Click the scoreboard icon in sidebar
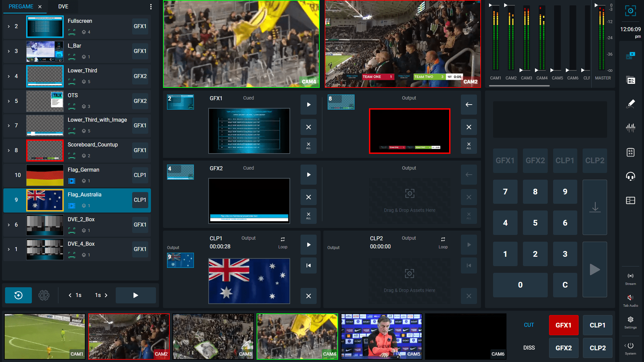The image size is (644, 362). (x=630, y=153)
